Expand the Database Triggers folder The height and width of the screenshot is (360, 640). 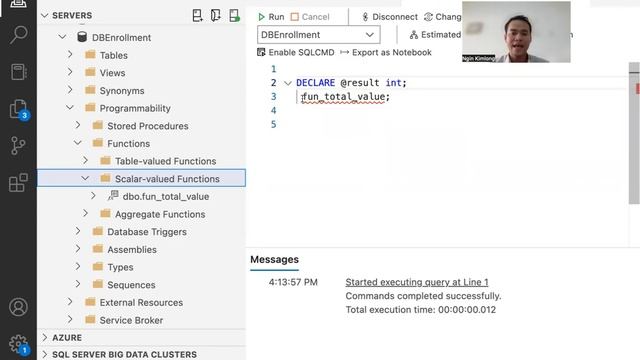click(78, 231)
